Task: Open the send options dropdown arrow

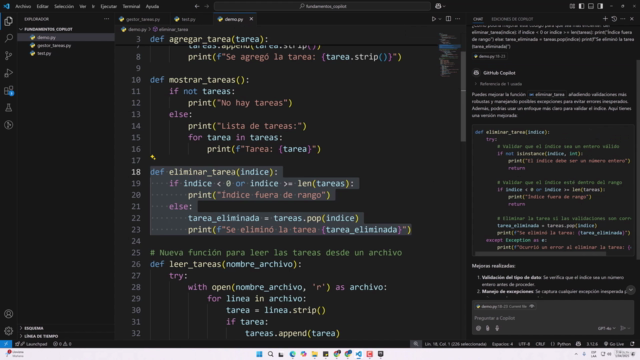Action: coord(629,328)
